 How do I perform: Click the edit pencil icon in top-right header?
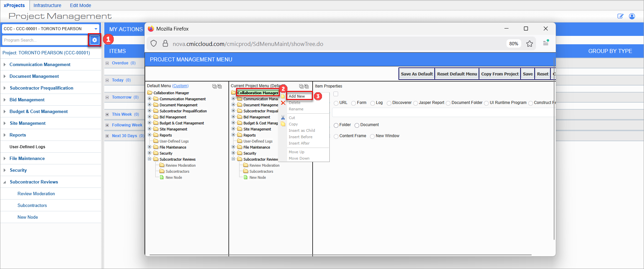tap(621, 16)
